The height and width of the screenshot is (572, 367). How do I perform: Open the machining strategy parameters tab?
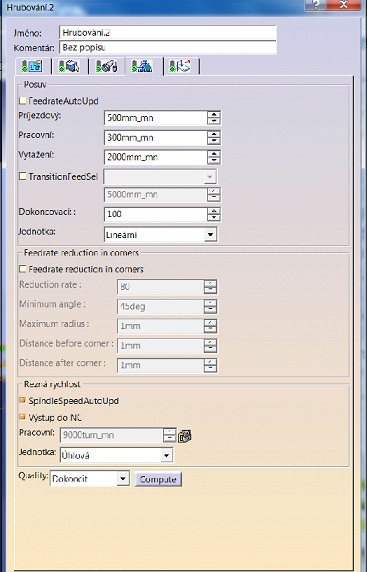[x=32, y=66]
